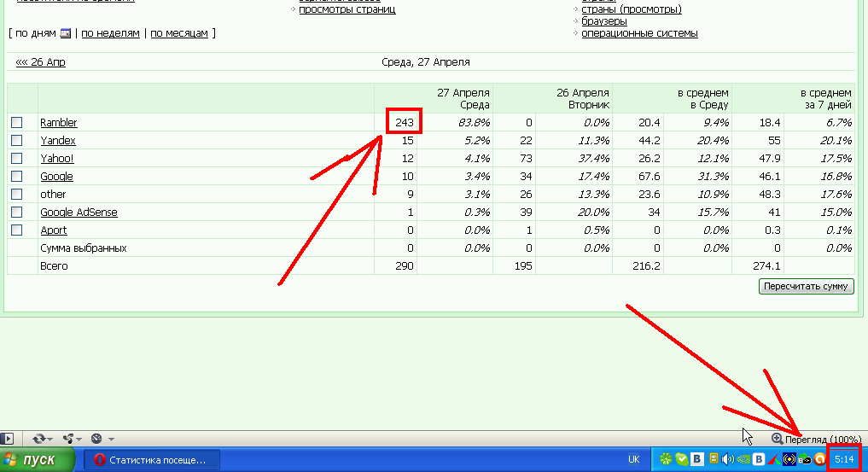Open the браузеры link
The height and width of the screenshot is (472, 868).
pyautogui.click(x=604, y=21)
